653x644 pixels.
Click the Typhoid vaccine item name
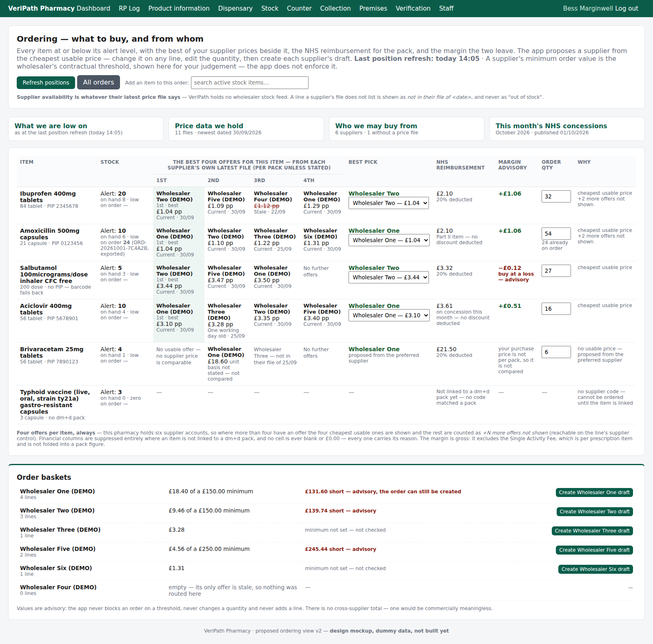[55, 402]
